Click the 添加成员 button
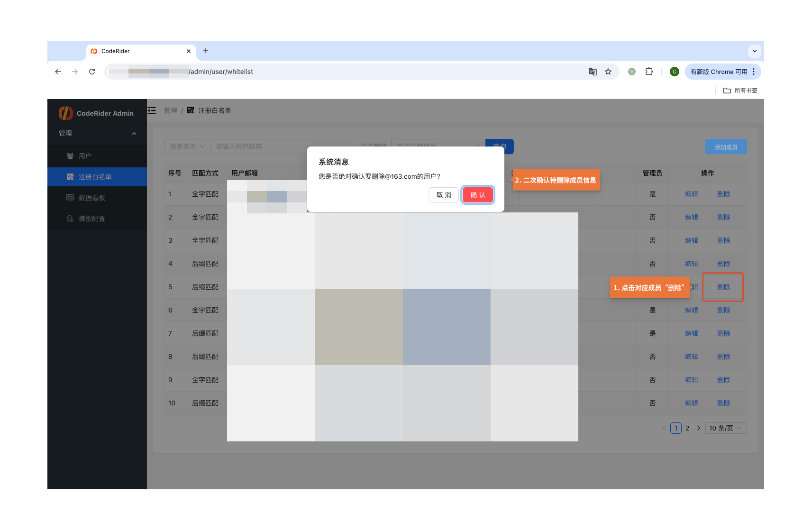812x531 pixels. (x=726, y=147)
